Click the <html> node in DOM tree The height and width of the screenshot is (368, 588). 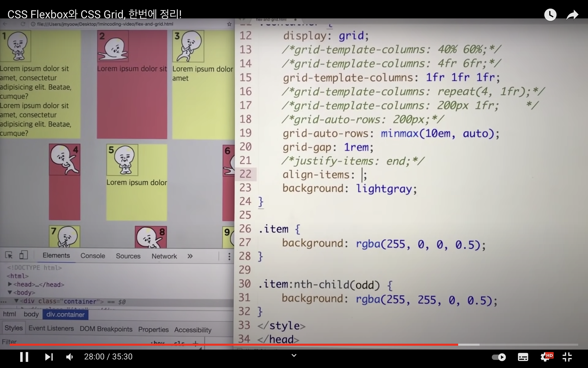point(18,276)
